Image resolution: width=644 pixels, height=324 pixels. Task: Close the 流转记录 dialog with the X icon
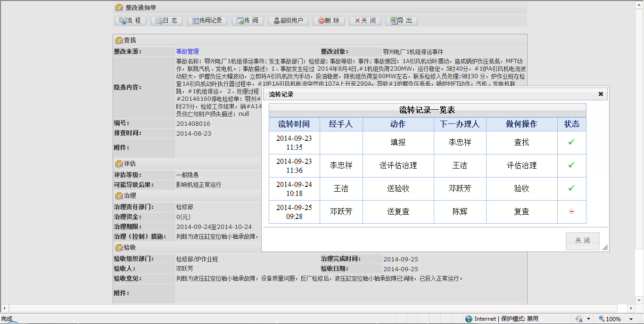pos(601,94)
